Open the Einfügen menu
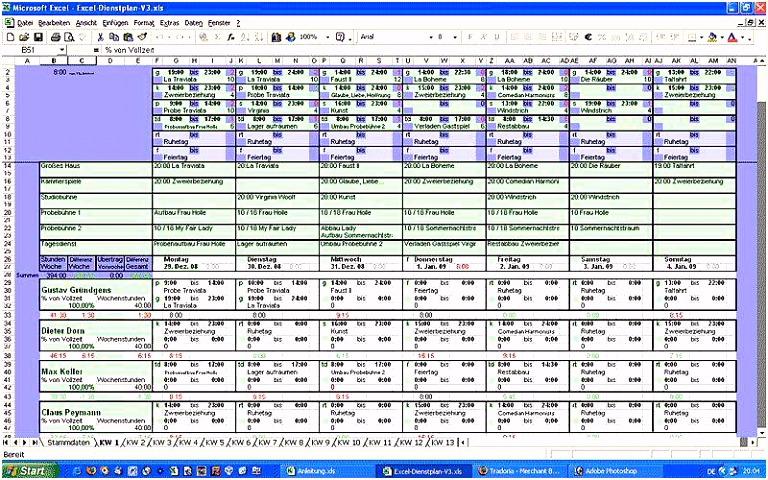The height and width of the screenshot is (480, 768). point(115,23)
